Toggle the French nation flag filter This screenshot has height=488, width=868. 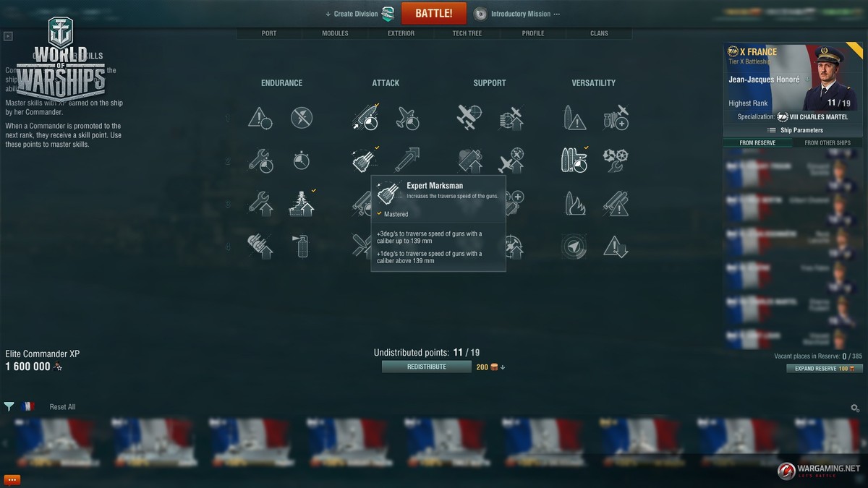[x=29, y=406]
